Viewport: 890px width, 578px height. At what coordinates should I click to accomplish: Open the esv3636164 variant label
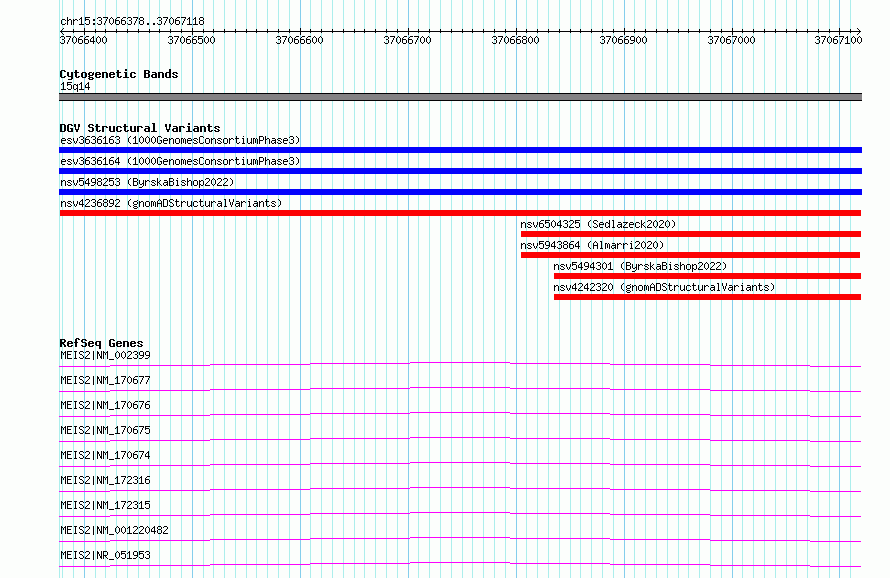pyautogui.click(x=180, y=161)
